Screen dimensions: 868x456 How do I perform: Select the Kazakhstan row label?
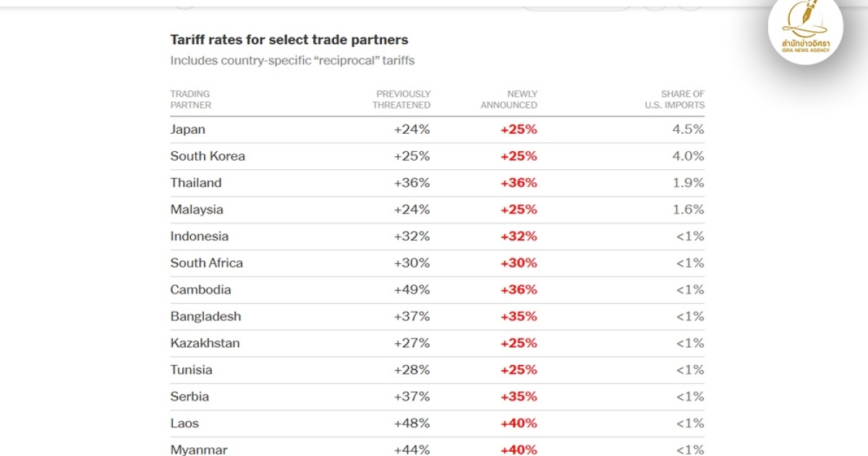point(205,344)
